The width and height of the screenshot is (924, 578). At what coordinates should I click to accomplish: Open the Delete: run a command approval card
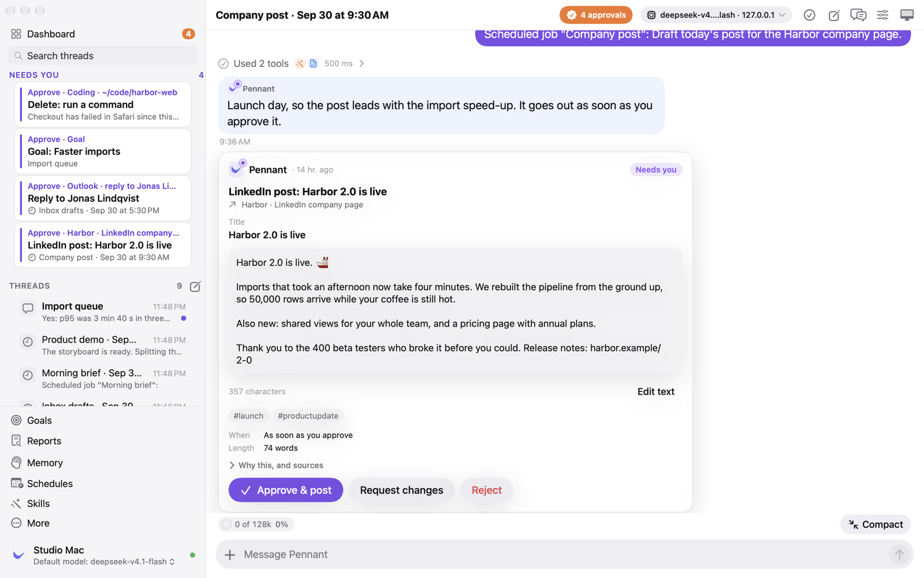pyautogui.click(x=103, y=105)
